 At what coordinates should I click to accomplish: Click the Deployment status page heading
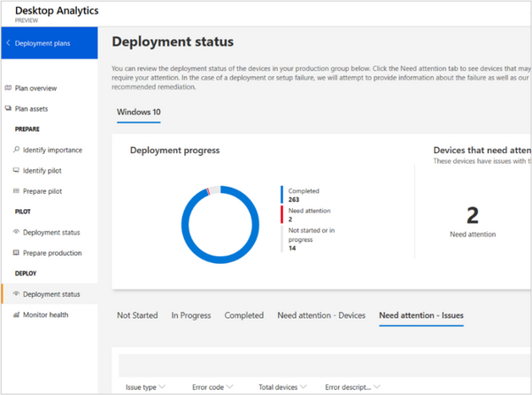(173, 42)
